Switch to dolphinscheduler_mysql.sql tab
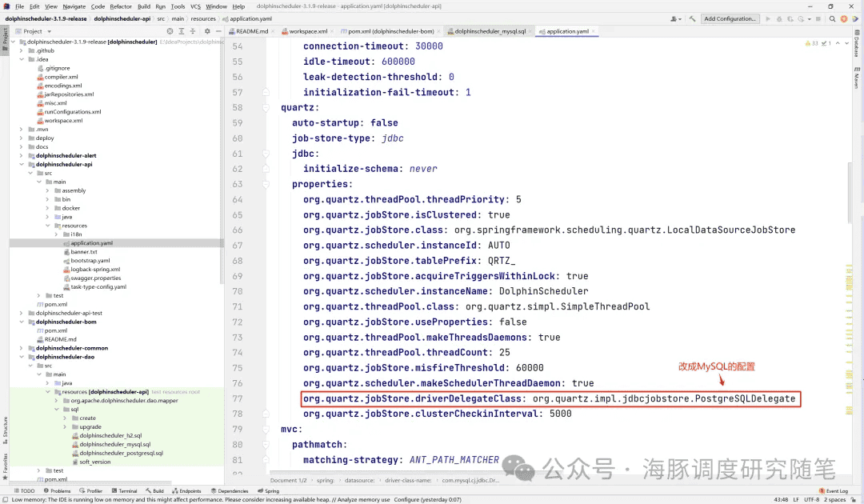The height and width of the screenshot is (504, 864). pos(490,31)
